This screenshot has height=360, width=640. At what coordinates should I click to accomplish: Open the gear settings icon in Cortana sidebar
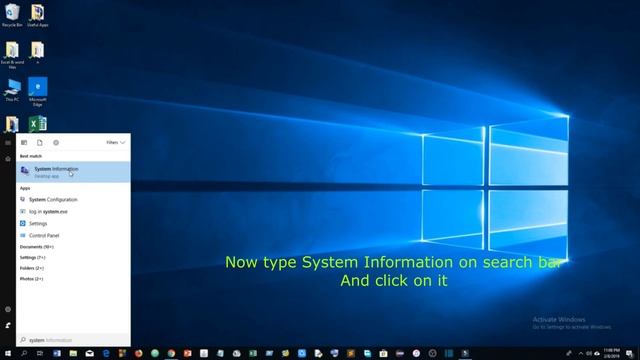pyautogui.click(x=8, y=309)
